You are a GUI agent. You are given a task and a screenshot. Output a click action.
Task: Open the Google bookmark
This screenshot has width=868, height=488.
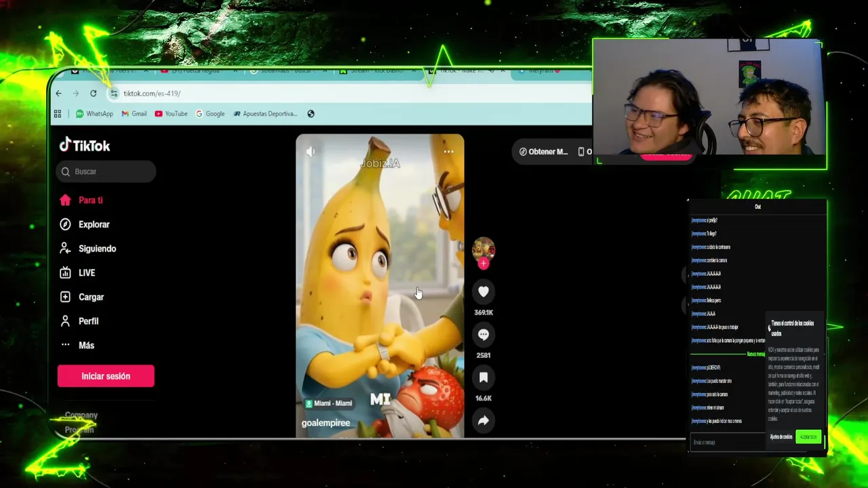coord(210,114)
